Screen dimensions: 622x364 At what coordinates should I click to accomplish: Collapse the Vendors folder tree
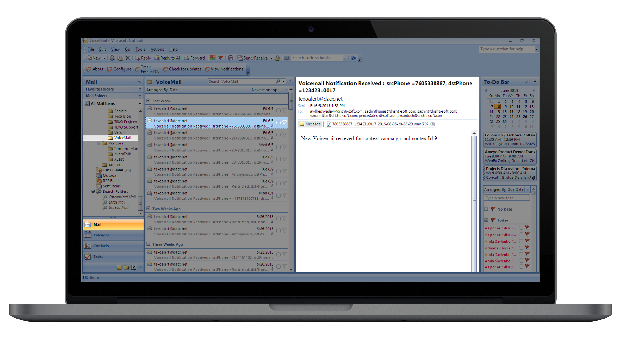click(99, 143)
